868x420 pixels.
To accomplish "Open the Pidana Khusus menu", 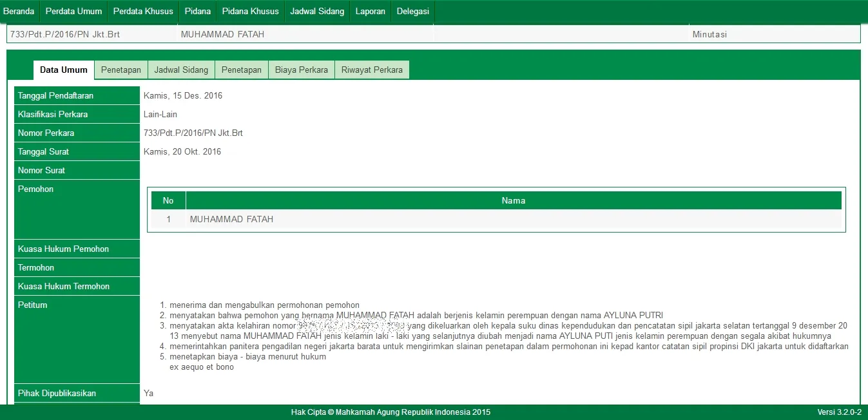I will (x=250, y=11).
